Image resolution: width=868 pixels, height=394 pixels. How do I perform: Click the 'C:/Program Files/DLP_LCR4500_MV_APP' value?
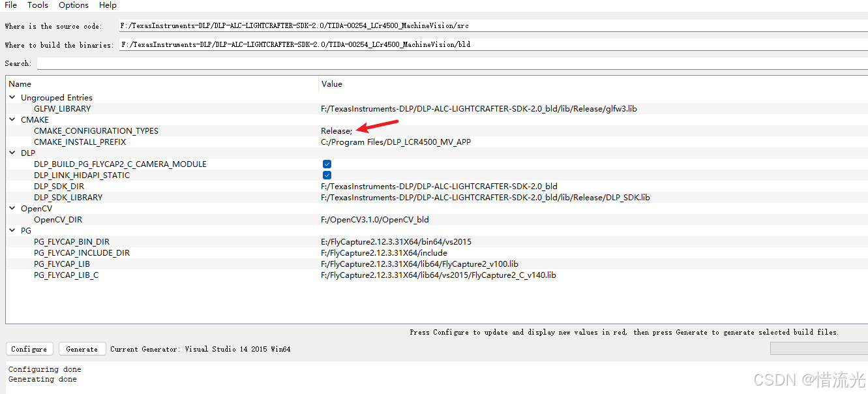(x=396, y=142)
